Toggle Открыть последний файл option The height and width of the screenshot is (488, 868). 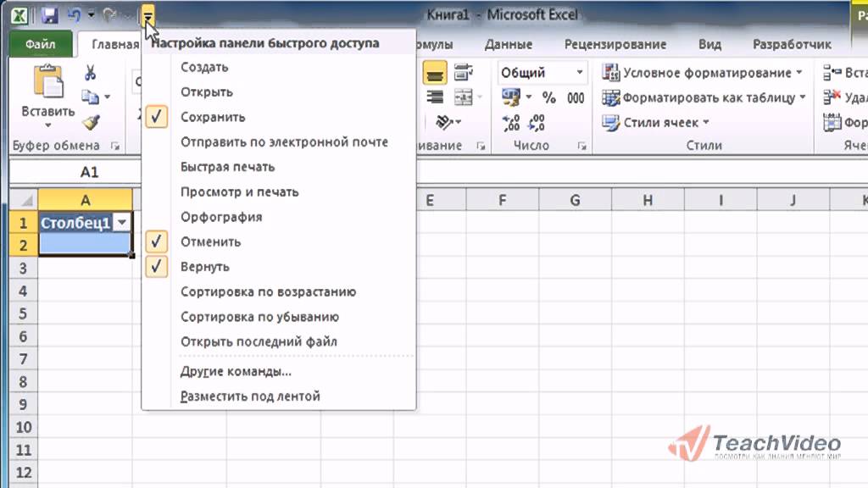click(x=279, y=341)
